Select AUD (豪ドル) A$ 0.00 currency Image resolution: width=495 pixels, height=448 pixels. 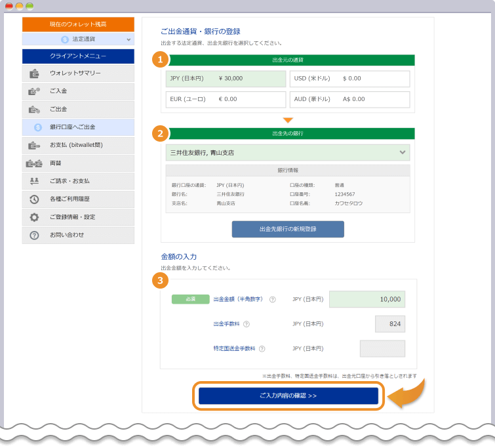click(350, 100)
